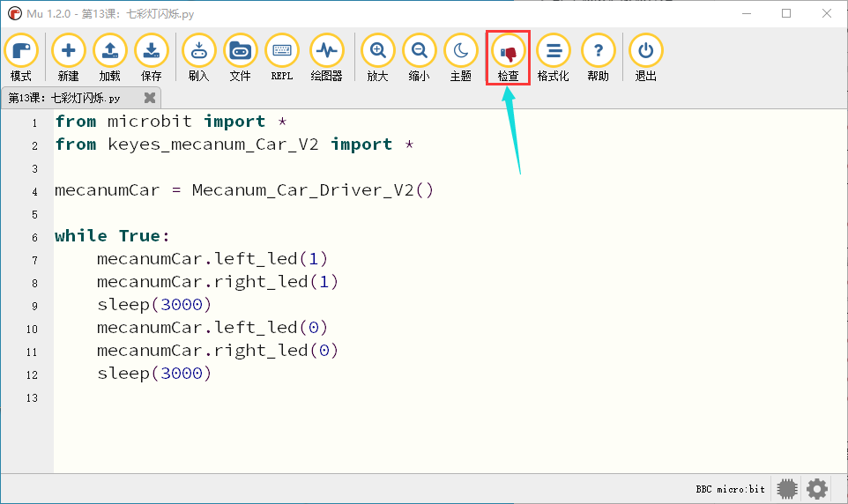
Task: Open help via 帮助 button
Action: pyautogui.click(x=599, y=57)
